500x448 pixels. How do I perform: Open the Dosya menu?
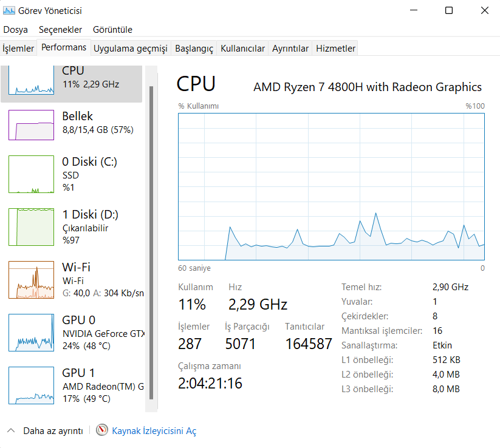16,30
